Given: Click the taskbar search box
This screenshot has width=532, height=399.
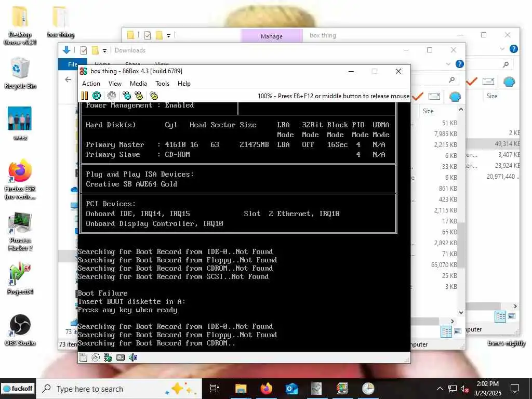Looking at the screenshot, I should click(119, 389).
